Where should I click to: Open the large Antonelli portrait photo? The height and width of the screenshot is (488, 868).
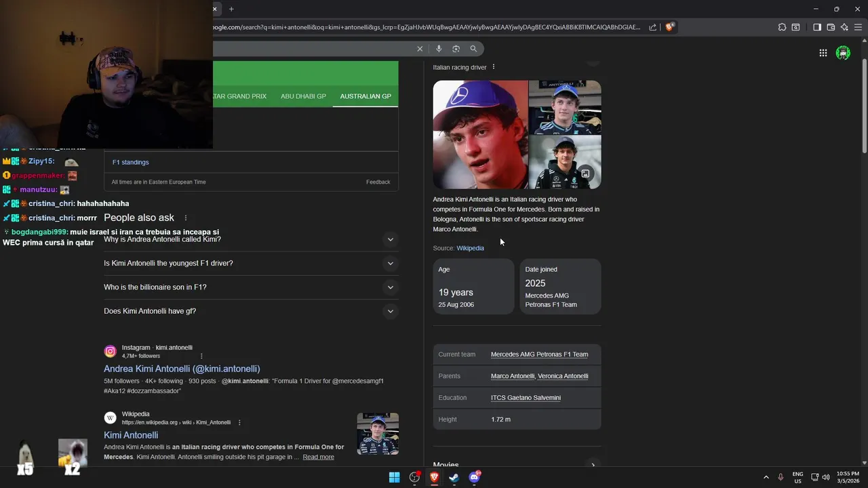coord(480,134)
